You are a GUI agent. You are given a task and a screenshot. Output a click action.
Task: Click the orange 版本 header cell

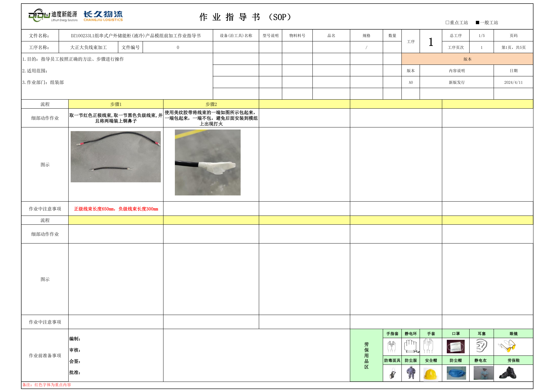click(467, 59)
